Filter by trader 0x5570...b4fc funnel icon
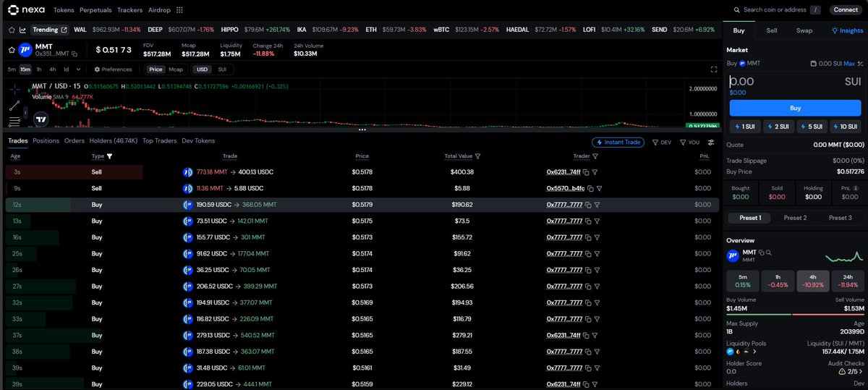The image size is (868, 390). point(598,188)
